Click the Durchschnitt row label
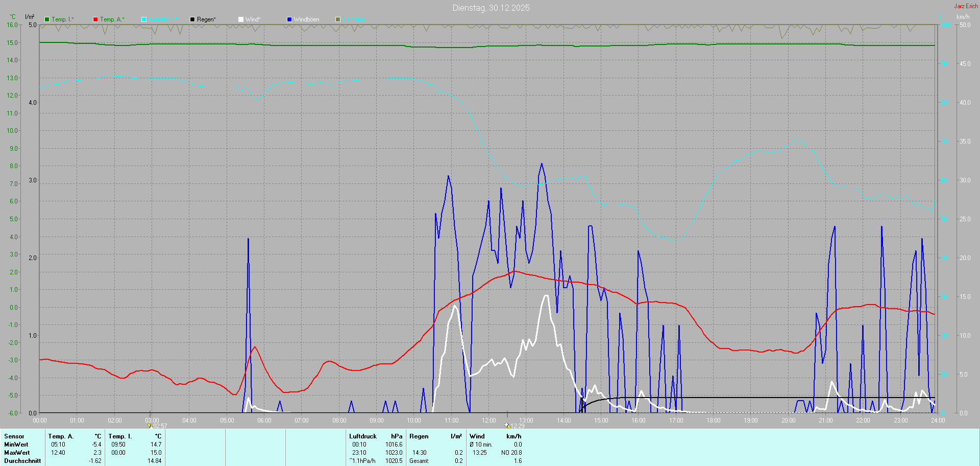Viewport: 980px width, 466px height. click(22, 461)
